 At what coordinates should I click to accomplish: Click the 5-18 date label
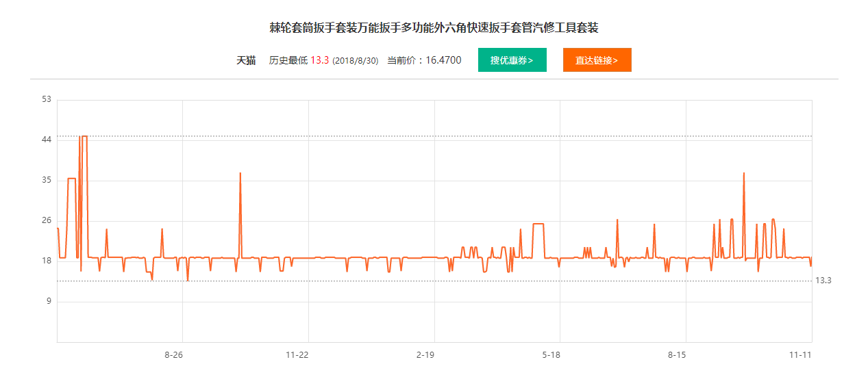point(551,355)
